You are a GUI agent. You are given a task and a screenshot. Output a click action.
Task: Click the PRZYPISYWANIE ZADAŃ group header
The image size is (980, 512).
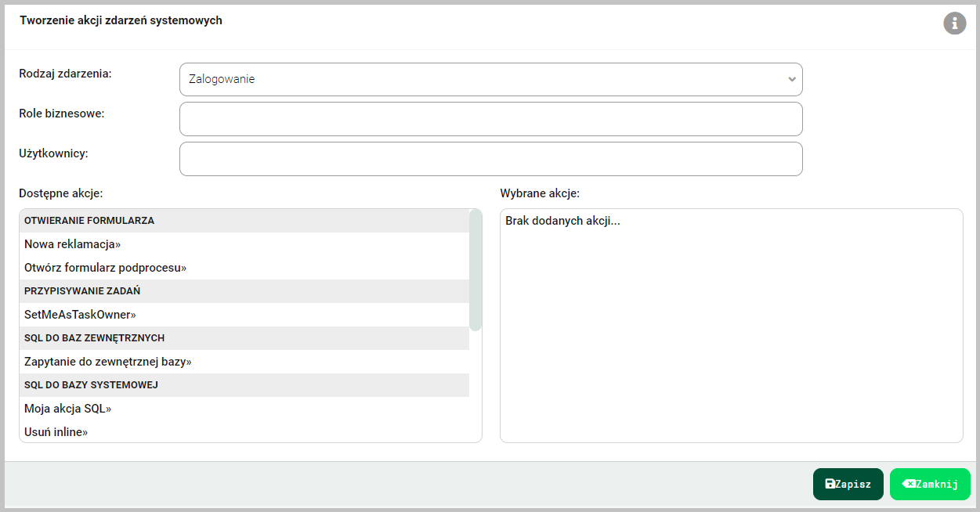pyautogui.click(x=244, y=291)
